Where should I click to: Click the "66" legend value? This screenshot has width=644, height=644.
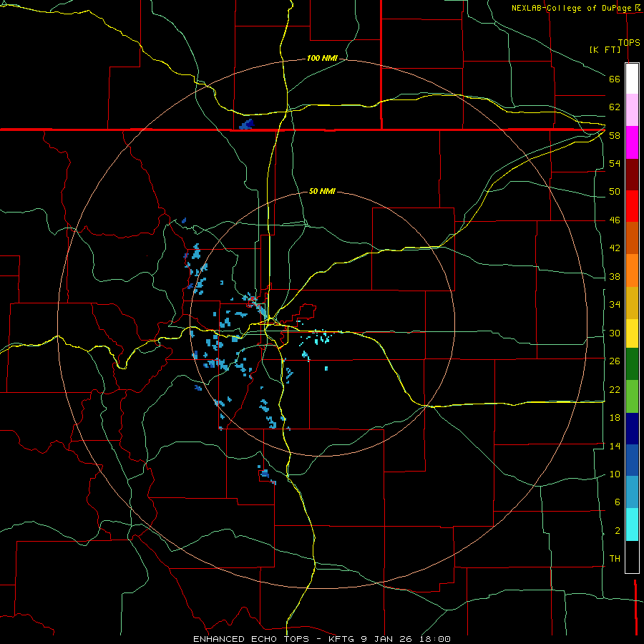coord(615,79)
